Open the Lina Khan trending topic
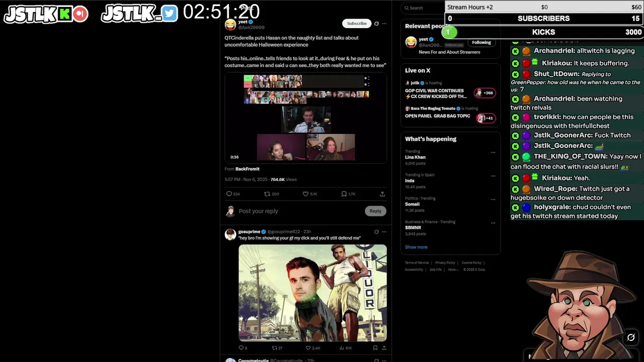The image size is (644, 362). click(x=415, y=157)
